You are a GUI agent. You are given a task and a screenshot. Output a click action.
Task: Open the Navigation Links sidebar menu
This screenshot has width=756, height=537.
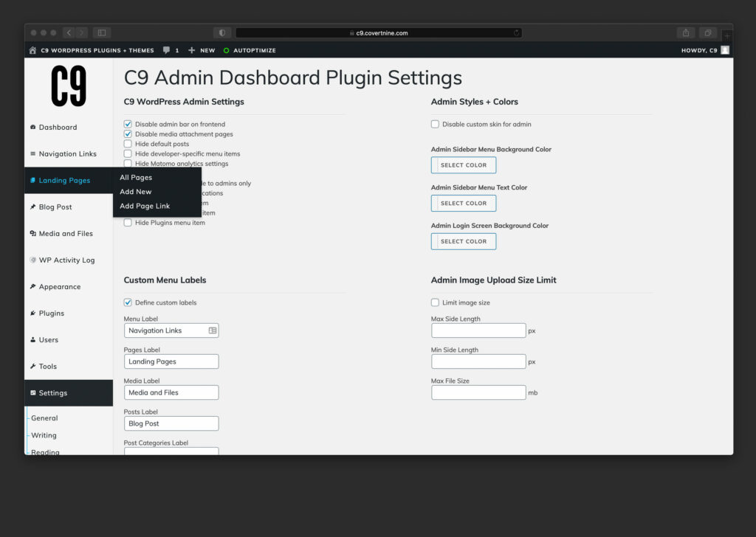(x=69, y=153)
